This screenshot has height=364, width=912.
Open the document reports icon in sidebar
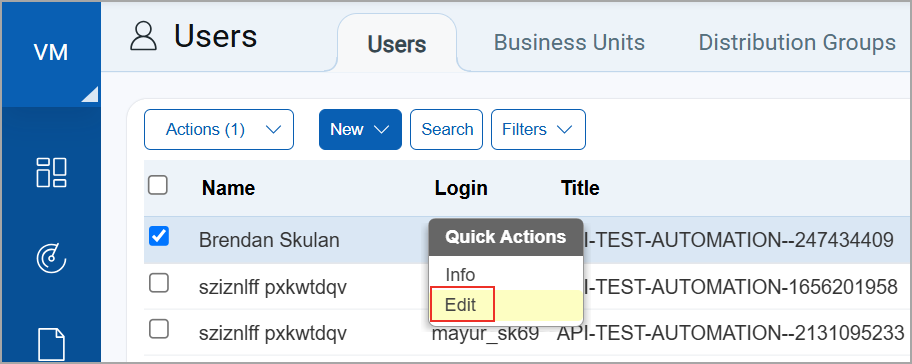51,345
